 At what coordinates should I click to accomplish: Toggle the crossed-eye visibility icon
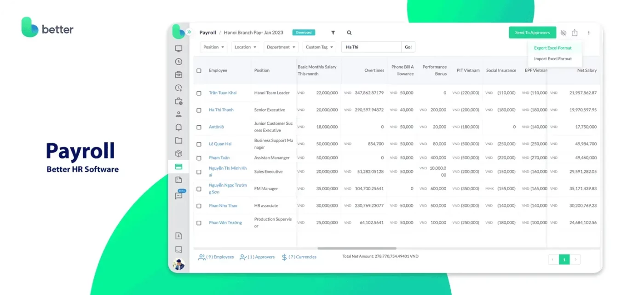[x=563, y=33]
